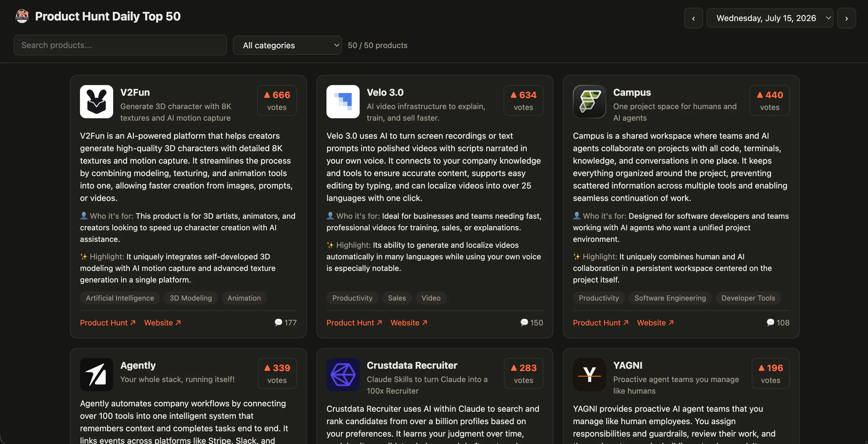Go to the previous day
Viewport: 868px width, 444px height.
click(693, 18)
